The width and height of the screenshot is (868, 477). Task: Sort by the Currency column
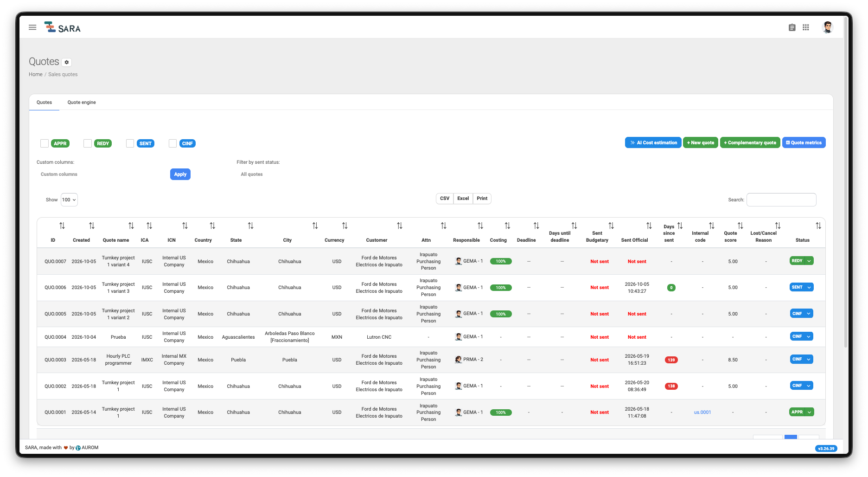tap(345, 226)
